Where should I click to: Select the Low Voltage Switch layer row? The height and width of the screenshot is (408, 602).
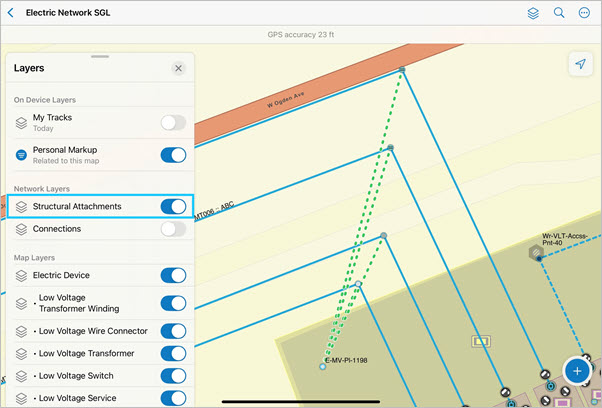pyautogui.click(x=90, y=375)
